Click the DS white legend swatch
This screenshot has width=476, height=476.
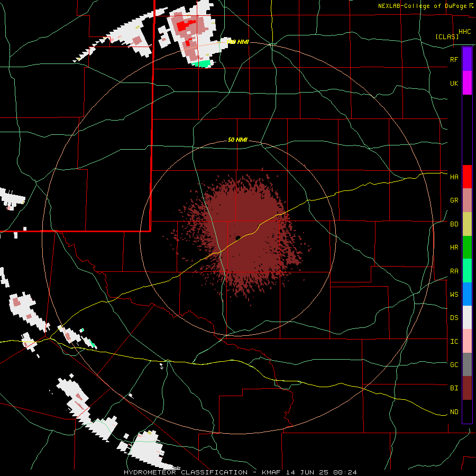pyautogui.click(x=467, y=317)
